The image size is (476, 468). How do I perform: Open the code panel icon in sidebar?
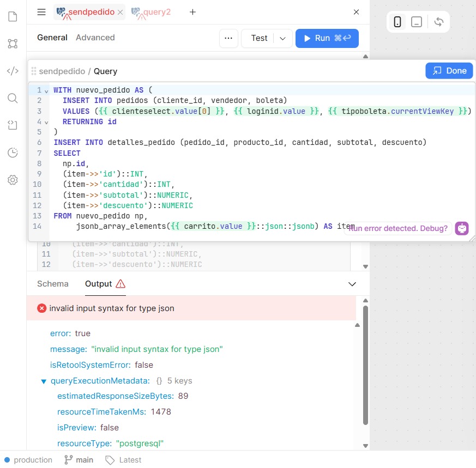tap(13, 71)
